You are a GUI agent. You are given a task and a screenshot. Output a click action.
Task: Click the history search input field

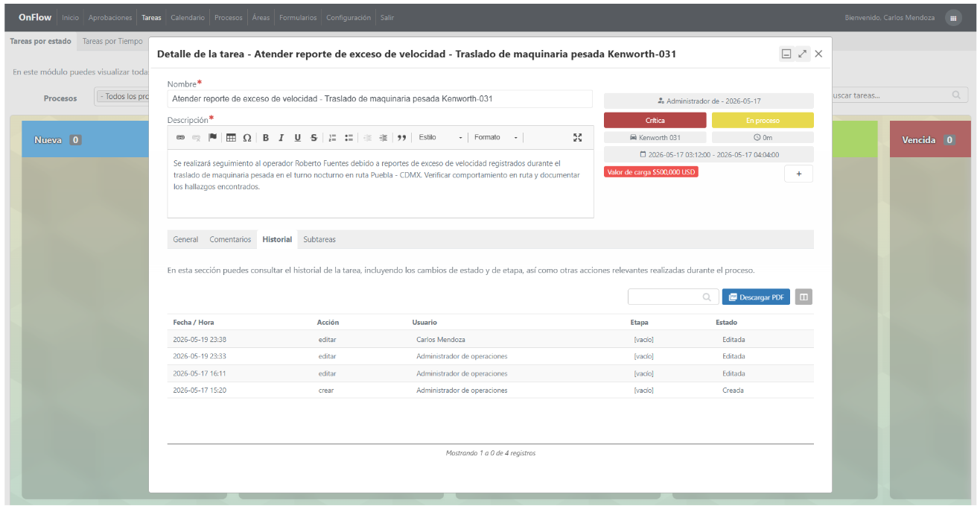[673, 297]
